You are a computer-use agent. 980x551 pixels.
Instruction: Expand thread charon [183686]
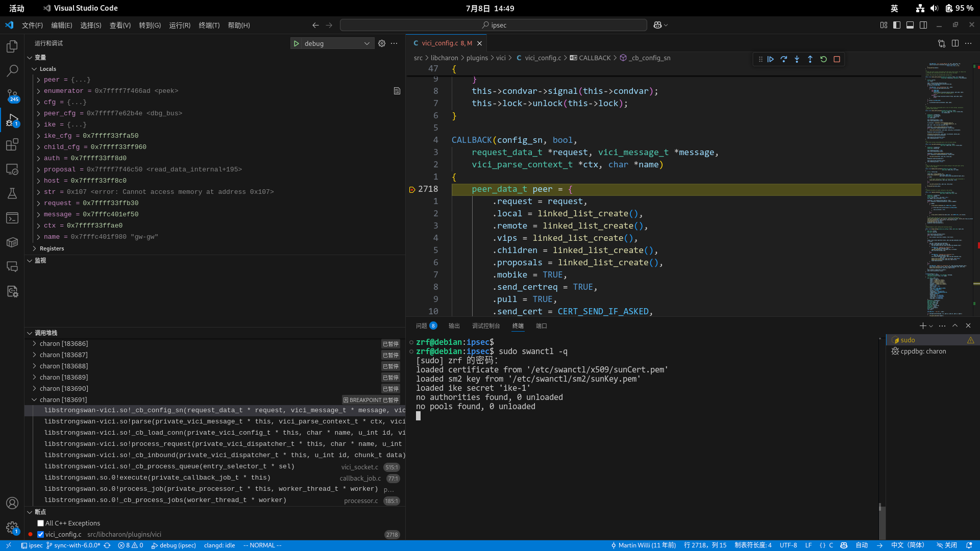34,344
